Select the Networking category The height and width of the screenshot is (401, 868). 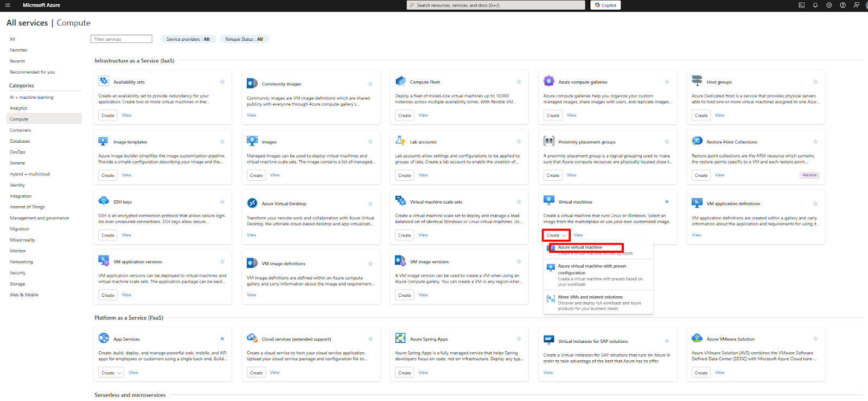pos(21,262)
